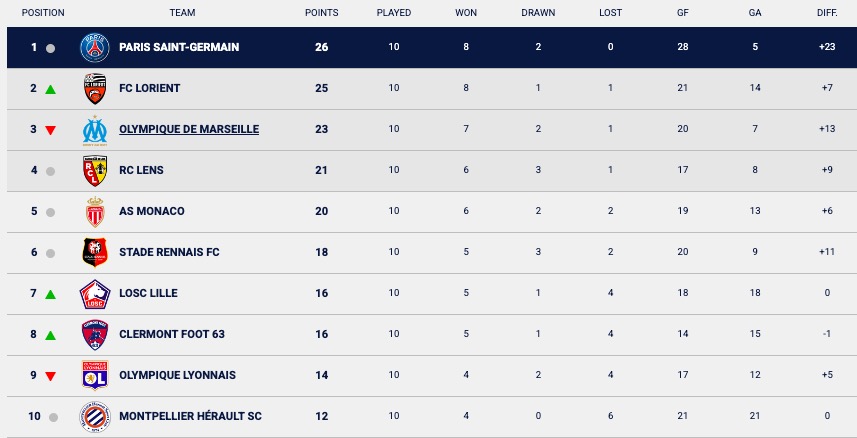Click the Olympique Lyonnais club logo
This screenshot has width=857, height=438.
[x=94, y=375]
